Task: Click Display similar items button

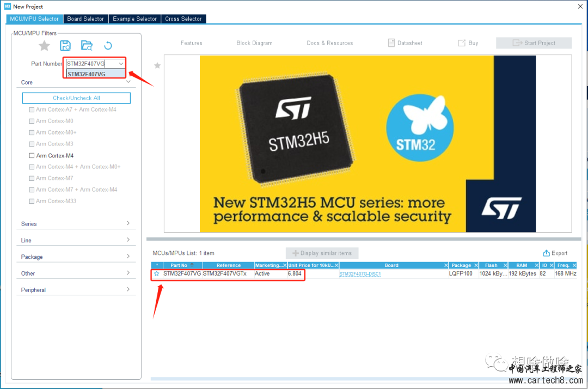Action: coord(322,253)
